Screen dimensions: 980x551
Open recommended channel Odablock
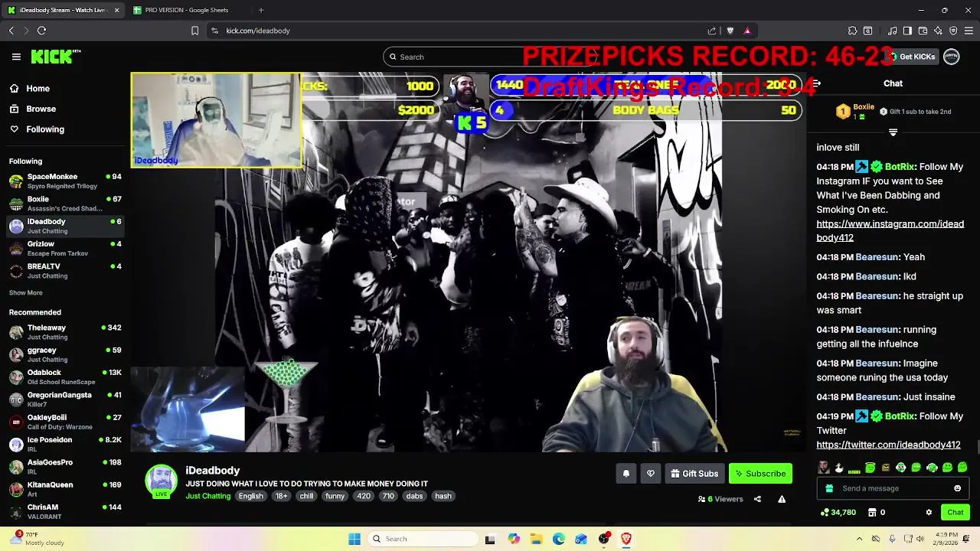click(65, 377)
